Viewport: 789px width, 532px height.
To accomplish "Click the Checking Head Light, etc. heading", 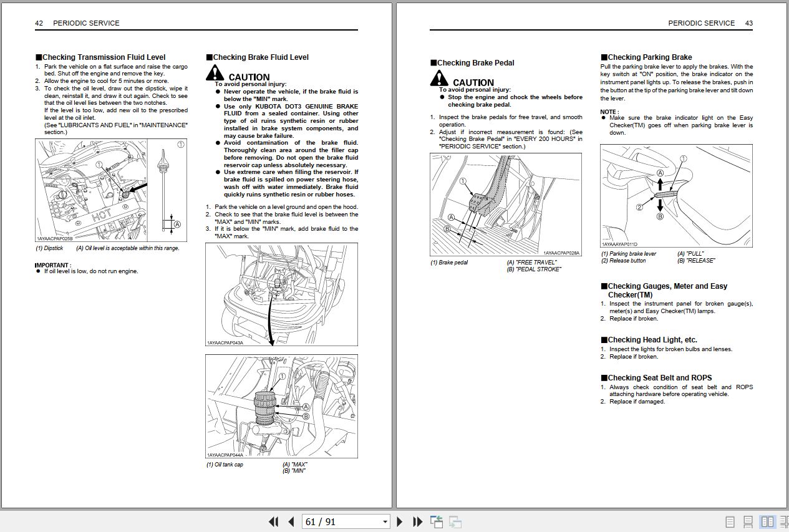I will [x=649, y=340].
